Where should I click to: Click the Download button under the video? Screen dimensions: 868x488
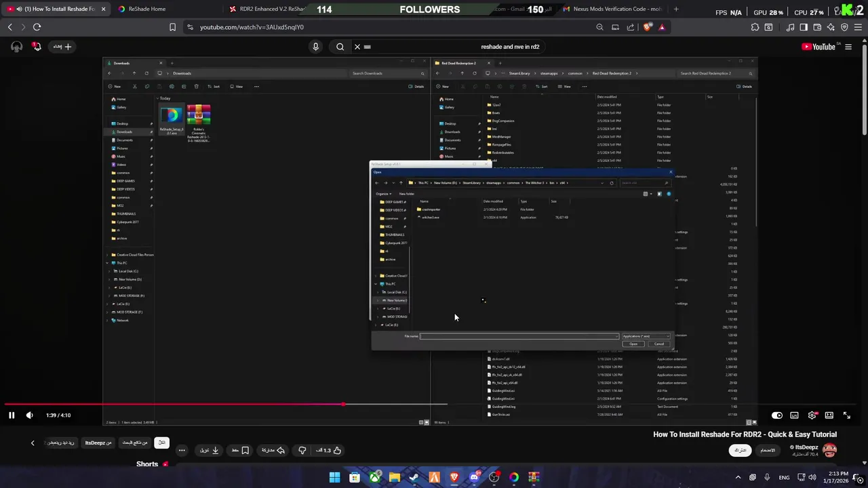coord(210,450)
